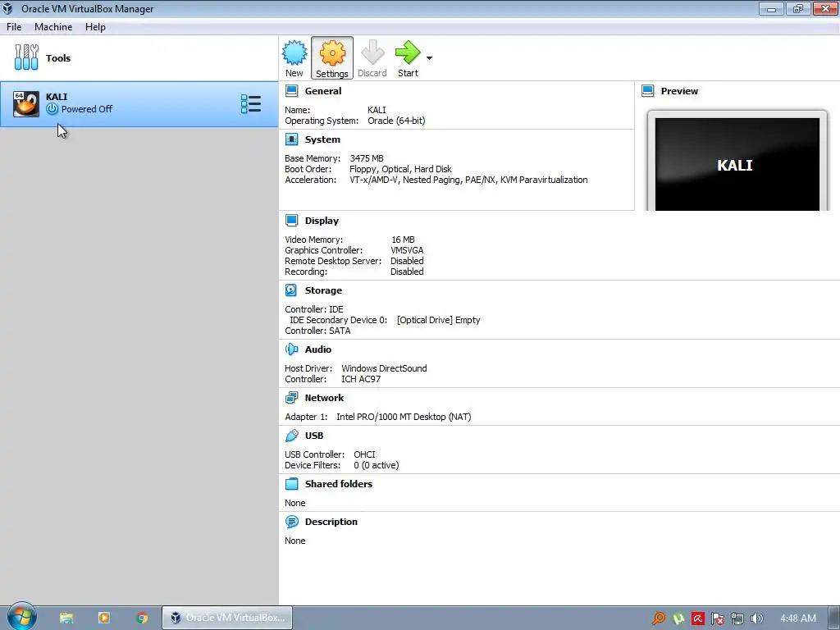The width and height of the screenshot is (840, 630).
Task: Open the media player taskbar icon
Action: pos(104,618)
